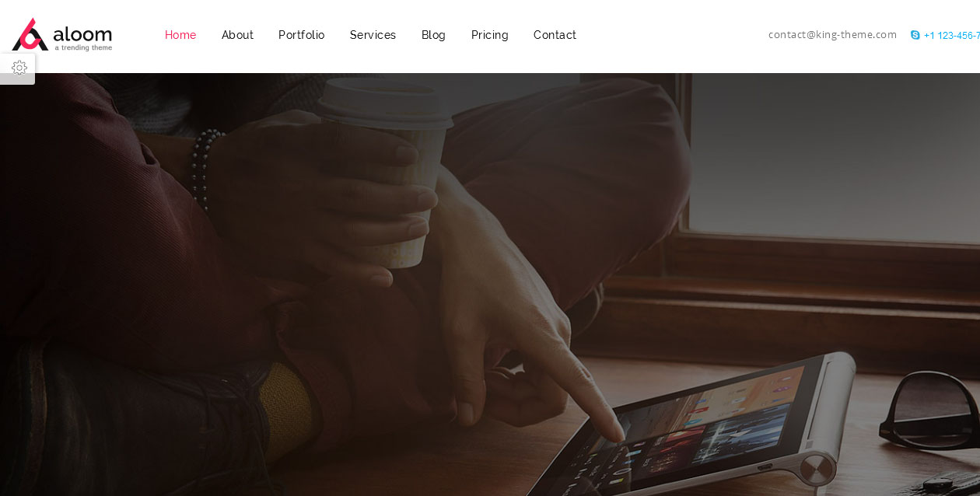Click the contact@king-theme.com email link
Image resolution: width=980 pixels, height=496 pixels.
click(832, 34)
